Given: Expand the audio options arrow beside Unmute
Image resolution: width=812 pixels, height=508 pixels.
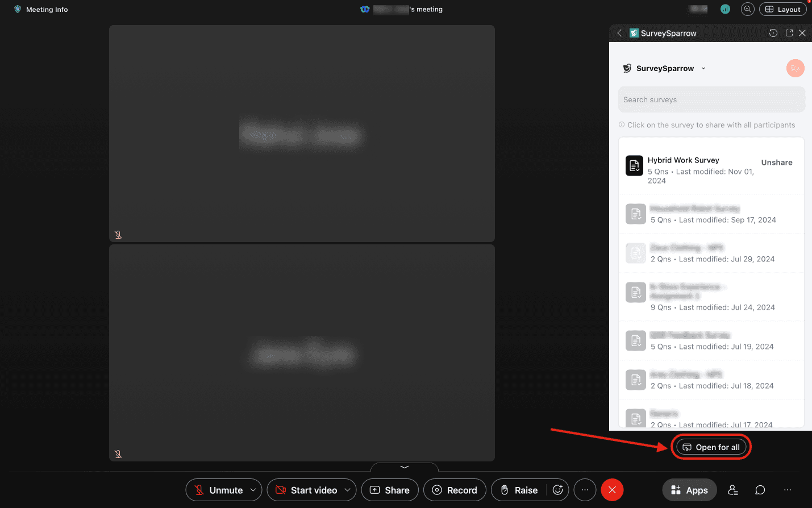Looking at the screenshot, I should click(253, 490).
